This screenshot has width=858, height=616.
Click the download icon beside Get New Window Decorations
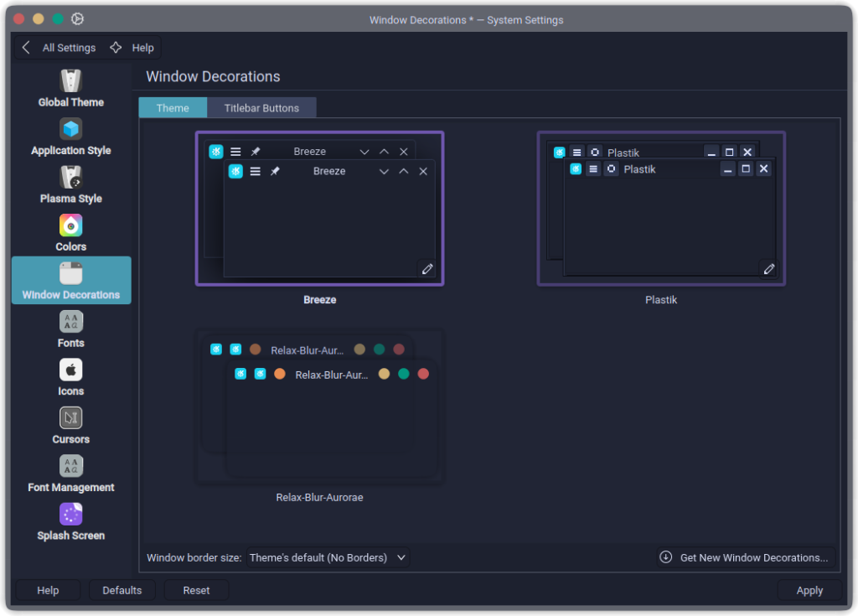[x=665, y=557]
